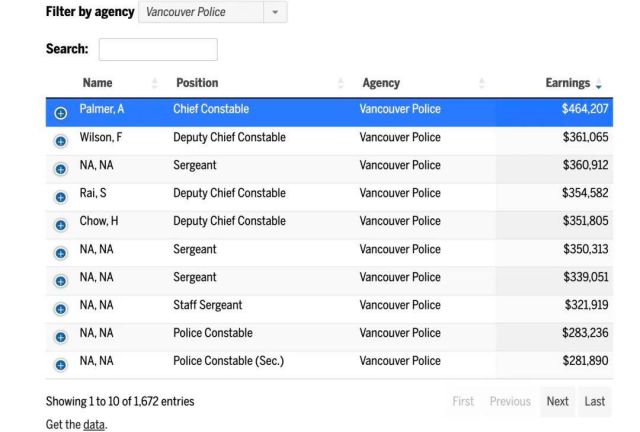The height and width of the screenshot is (432, 640).
Task: Jump to the Last page
Action: pyautogui.click(x=595, y=401)
